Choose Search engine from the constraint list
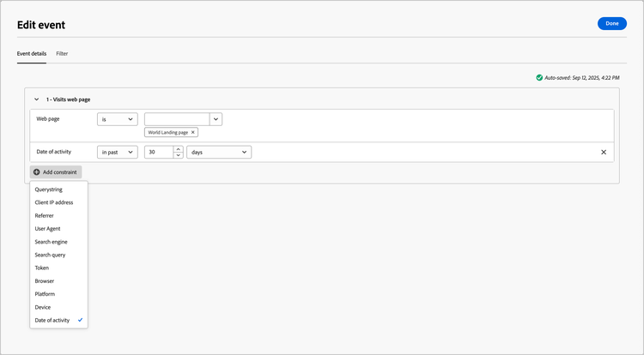This screenshot has width=644, height=355. point(51,242)
